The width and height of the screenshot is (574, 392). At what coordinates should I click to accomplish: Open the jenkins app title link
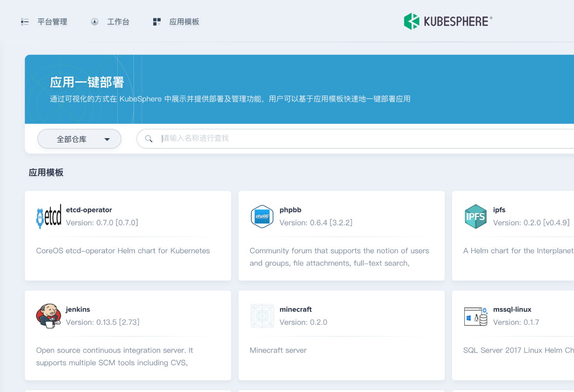click(78, 309)
